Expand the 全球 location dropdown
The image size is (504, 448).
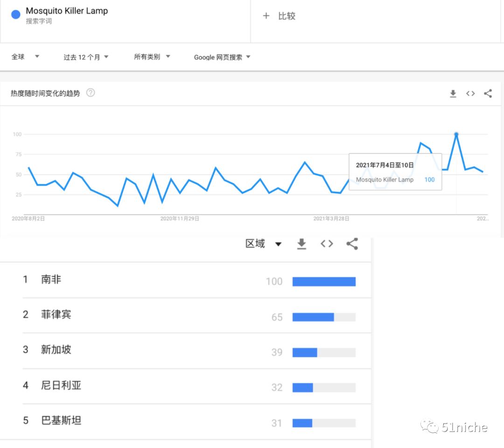[x=25, y=57]
